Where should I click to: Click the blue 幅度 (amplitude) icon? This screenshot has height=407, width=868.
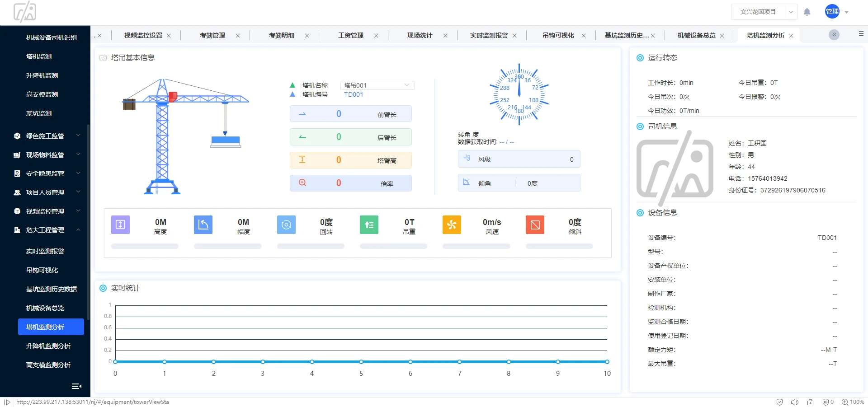[x=203, y=225]
